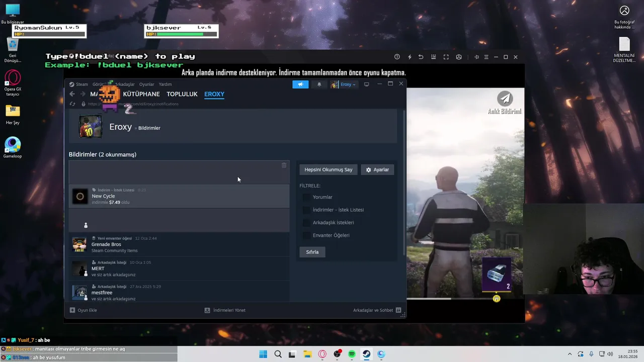Open the MENTALİNİ DÜZELTME text file
This screenshot has height=362, width=644.
pos(624,50)
